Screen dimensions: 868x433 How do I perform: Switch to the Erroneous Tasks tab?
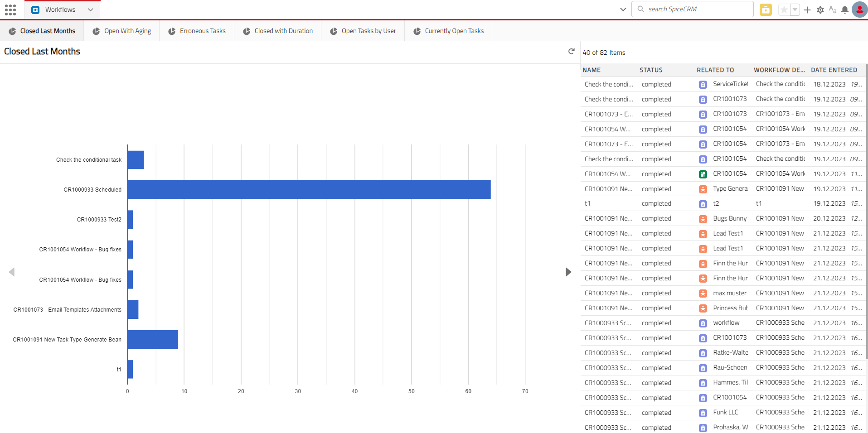(x=197, y=31)
